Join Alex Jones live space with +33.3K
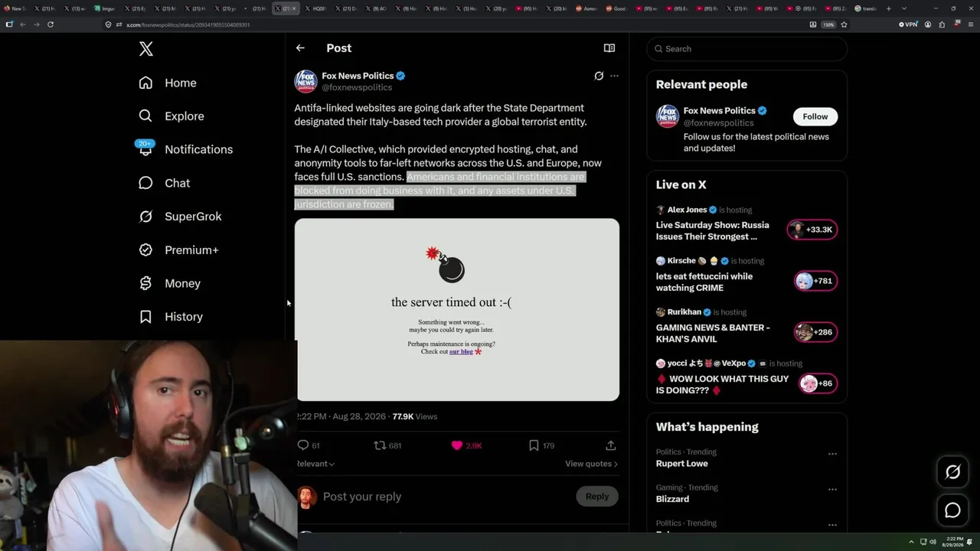Image resolution: width=980 pixels, height=551 pixels. click(x=812, y=230)
